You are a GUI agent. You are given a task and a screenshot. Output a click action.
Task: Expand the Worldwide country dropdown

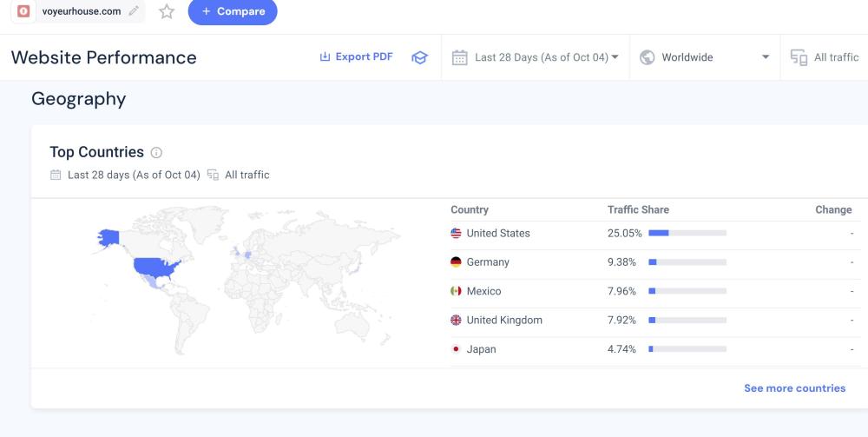click(x=705, y=57)
